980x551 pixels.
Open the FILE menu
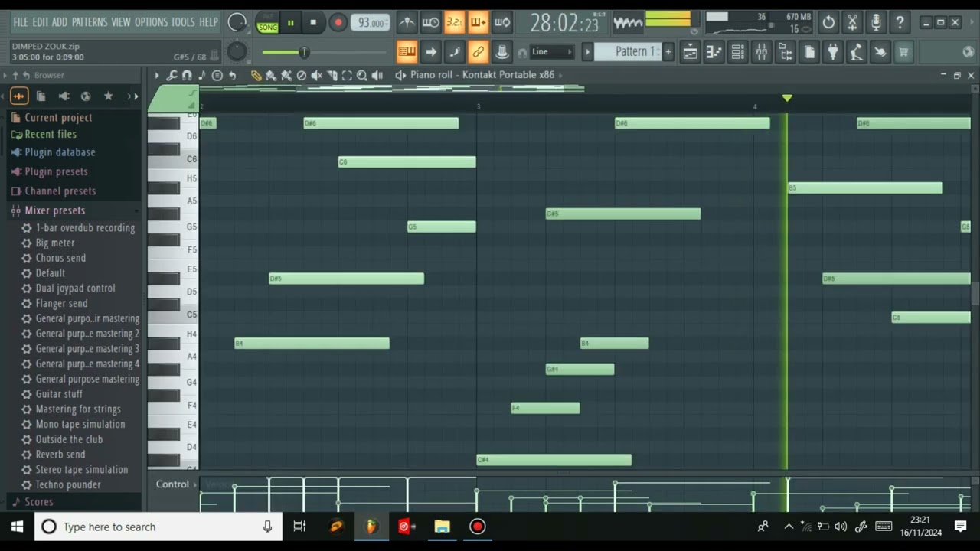[x=21, y=22]
